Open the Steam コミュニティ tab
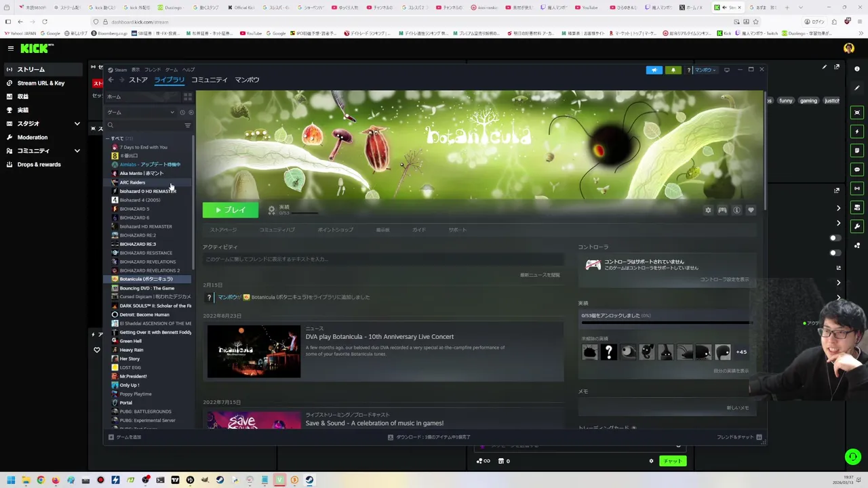This screenshot has width=868, height=488. [210, 80]
